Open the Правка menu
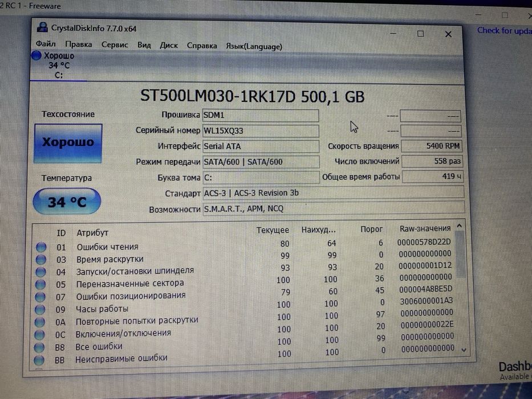Image resolution: width=532 pixels, height=399 pixels. [x=78, y=44]
